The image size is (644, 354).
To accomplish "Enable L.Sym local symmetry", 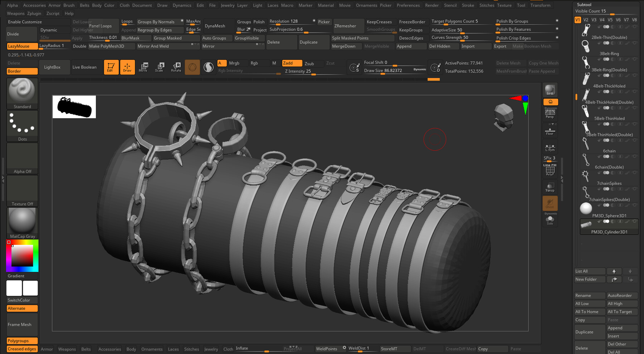I will point(550,147).
